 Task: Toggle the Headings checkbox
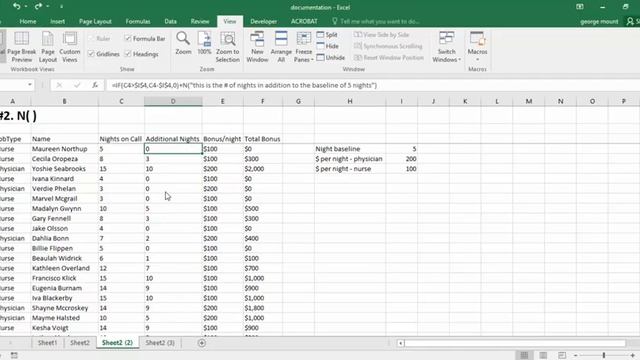tap(128, 53)
